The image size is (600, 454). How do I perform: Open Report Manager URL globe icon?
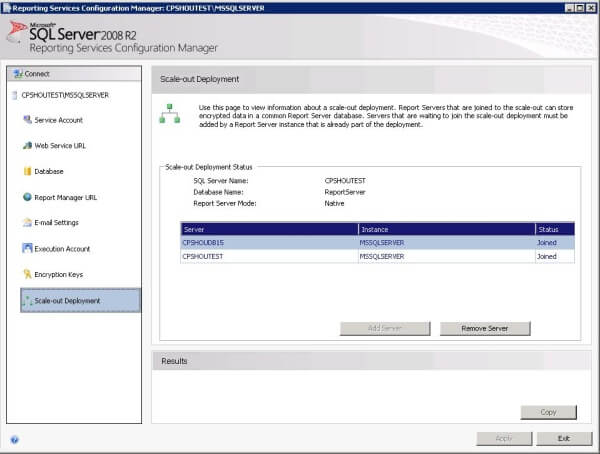tap(27, 197)
